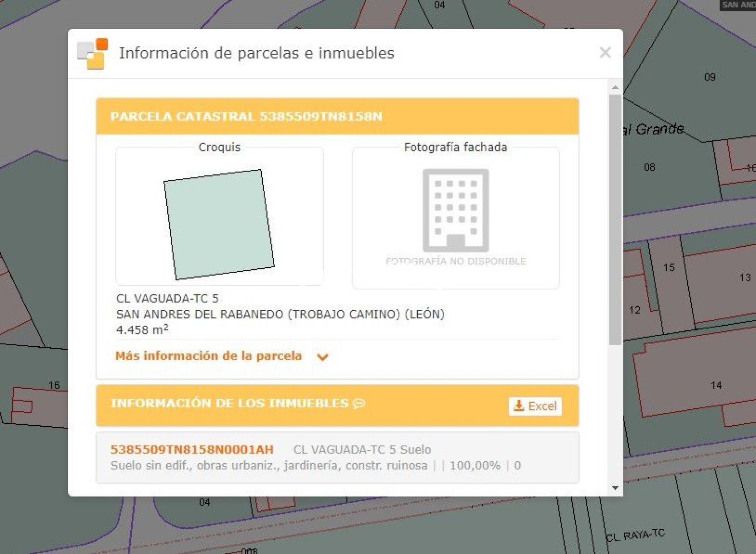Click the Parcela Catastral 5385509TN8158N header

click(246, 116)
